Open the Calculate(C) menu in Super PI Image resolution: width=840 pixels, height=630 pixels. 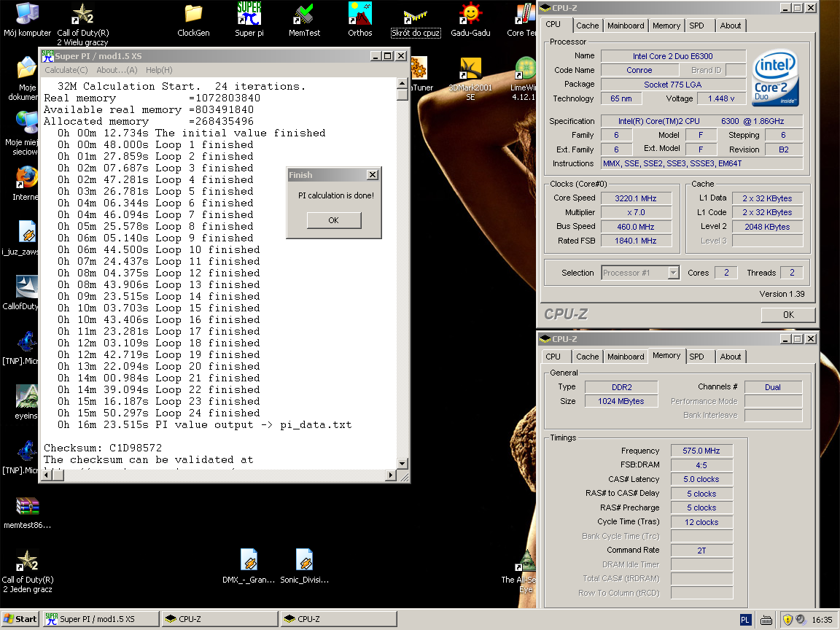pyautogui.click(x=66, y=70)
